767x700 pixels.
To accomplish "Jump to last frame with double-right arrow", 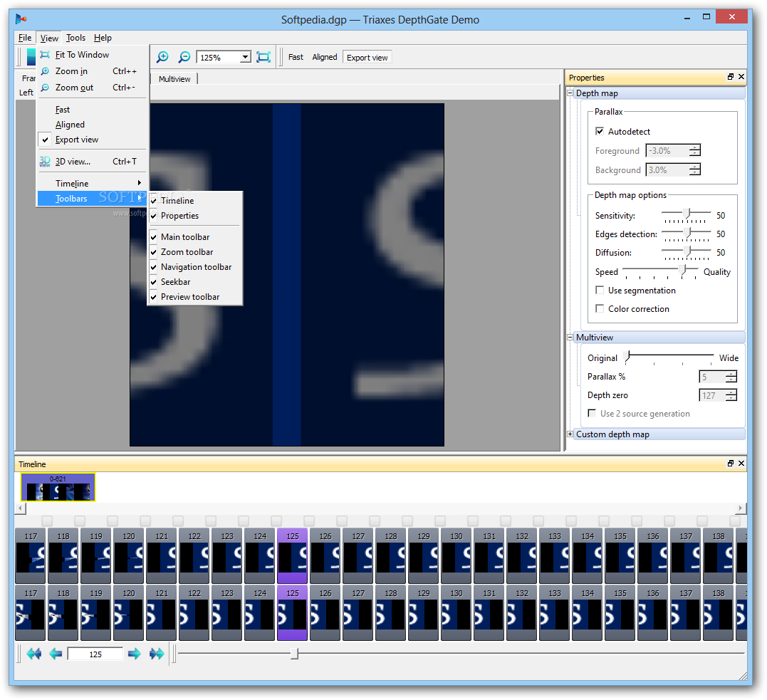I will (157, 654).
